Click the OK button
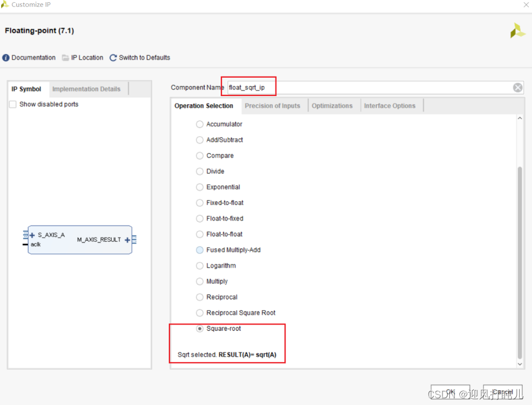The width and height of the screenshot is (532, 405). point(450,393)
